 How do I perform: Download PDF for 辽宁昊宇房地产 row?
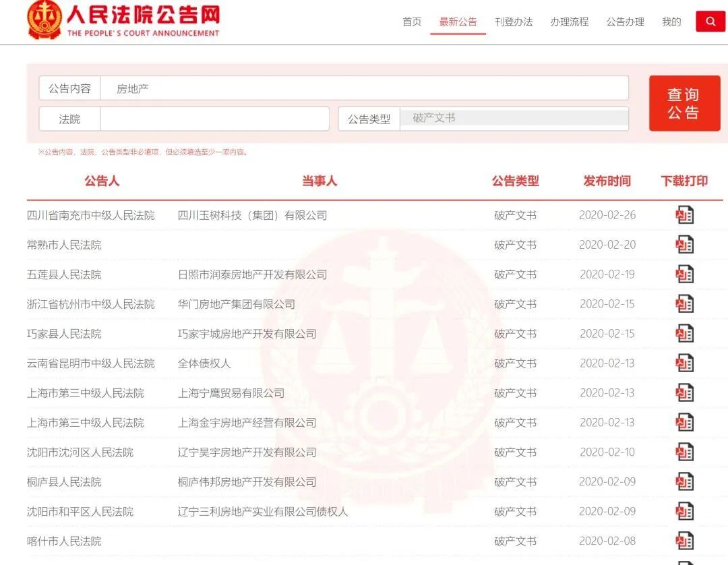coord(684,452)
